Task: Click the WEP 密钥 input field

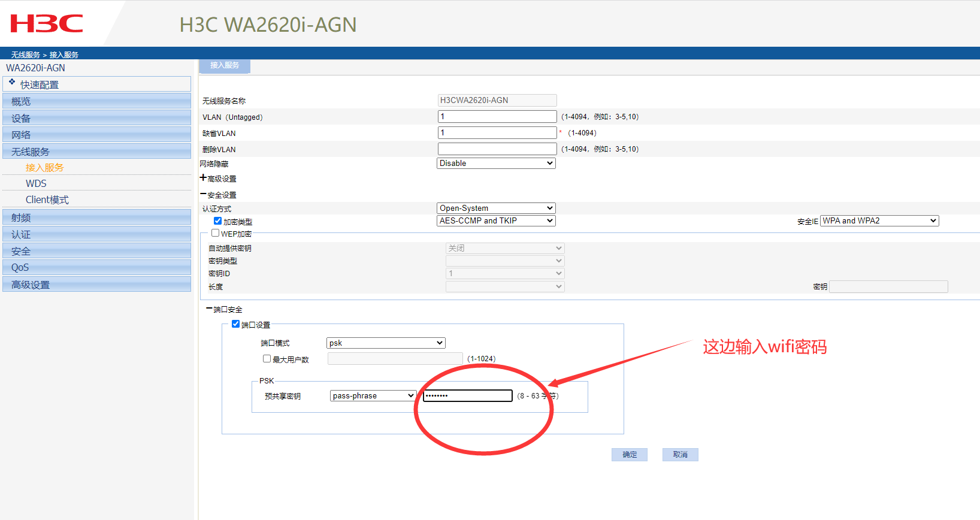Action: click(888, 286)
